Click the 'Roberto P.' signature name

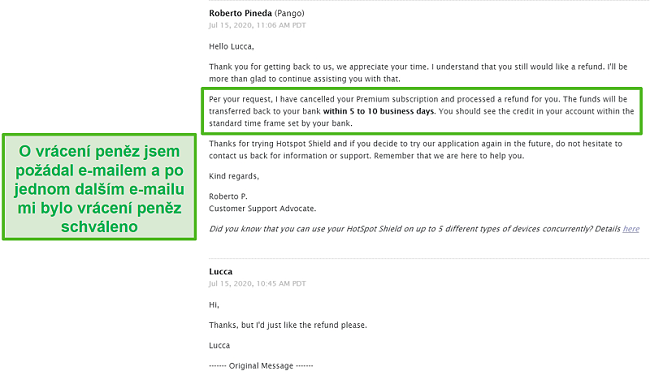228,196
